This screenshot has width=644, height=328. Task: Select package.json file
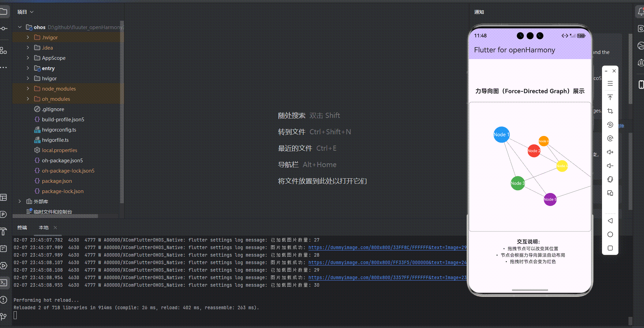pos(57,181)
